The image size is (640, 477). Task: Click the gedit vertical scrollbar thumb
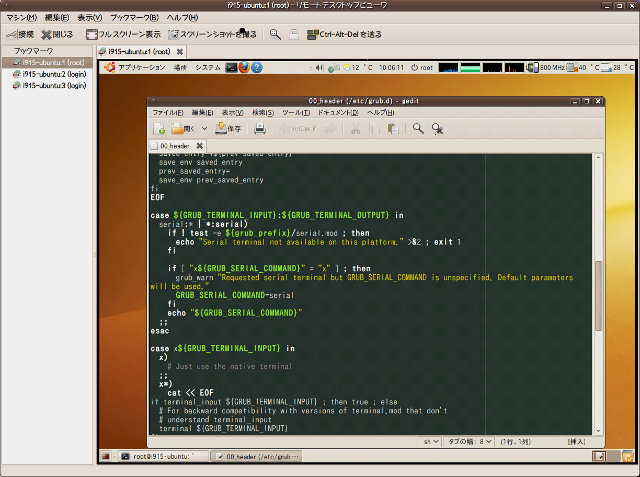pyautogui.click(x=598, y=296)
